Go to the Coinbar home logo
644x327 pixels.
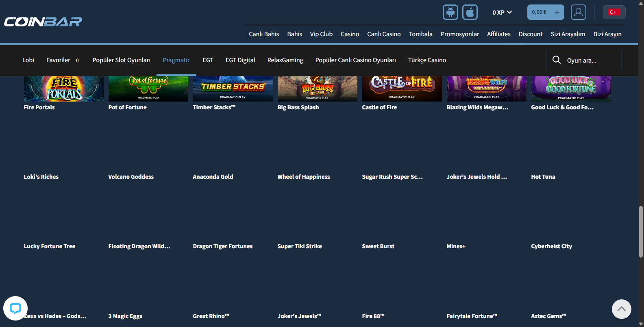tap(43, 22)
